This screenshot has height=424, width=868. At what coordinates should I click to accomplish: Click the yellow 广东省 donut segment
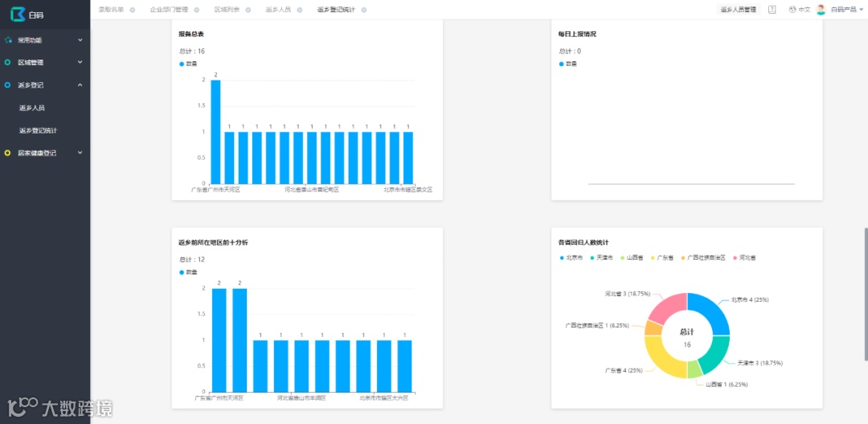[x=662, y=359]
